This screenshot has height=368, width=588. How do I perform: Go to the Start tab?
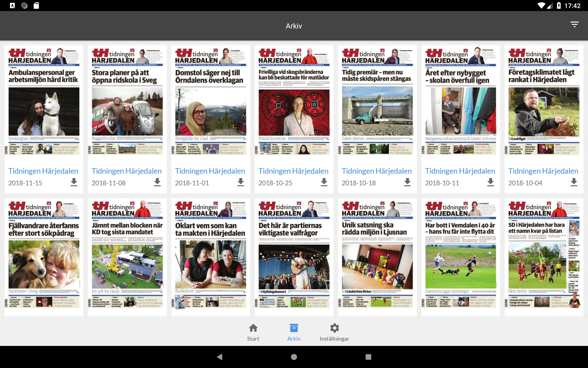253,332
